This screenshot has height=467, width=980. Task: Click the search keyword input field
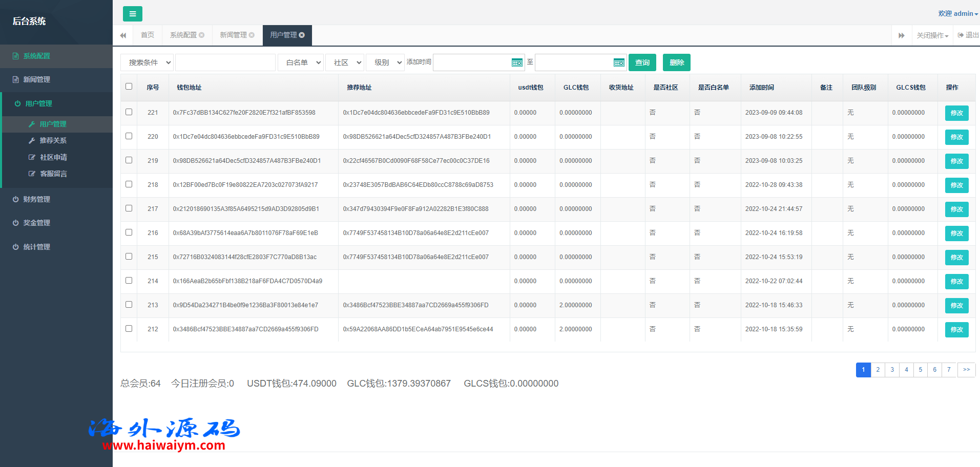(x=225, y=62)
